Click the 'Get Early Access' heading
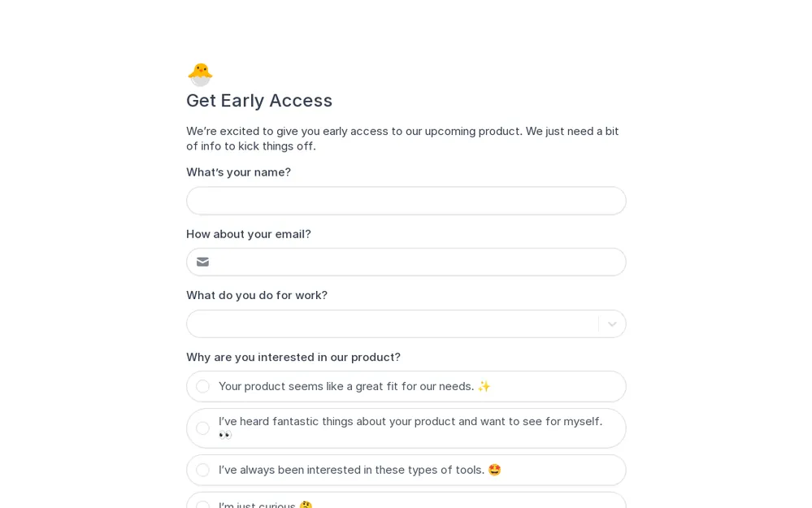 [x=259, y=101]
